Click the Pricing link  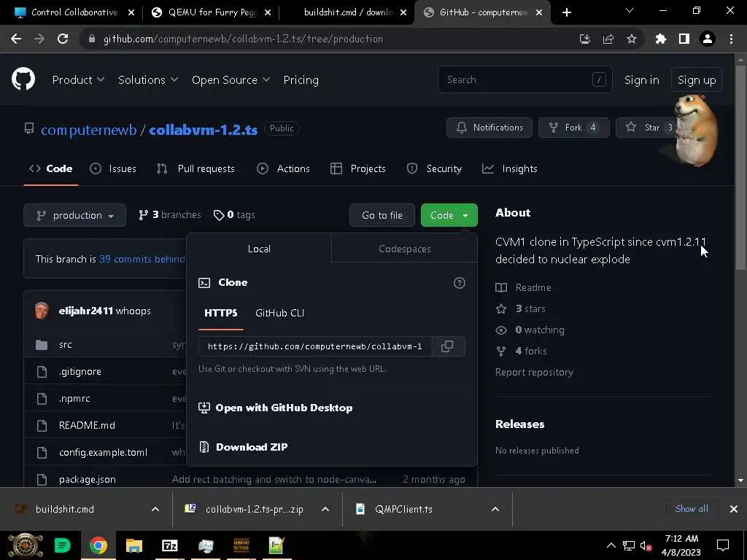(x=301, y=80)
